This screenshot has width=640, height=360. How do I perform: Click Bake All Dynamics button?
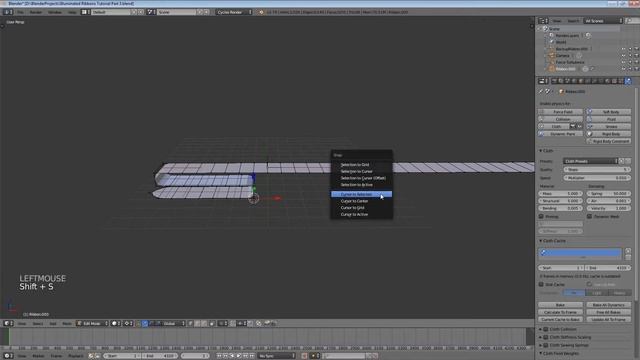point(609,305)
